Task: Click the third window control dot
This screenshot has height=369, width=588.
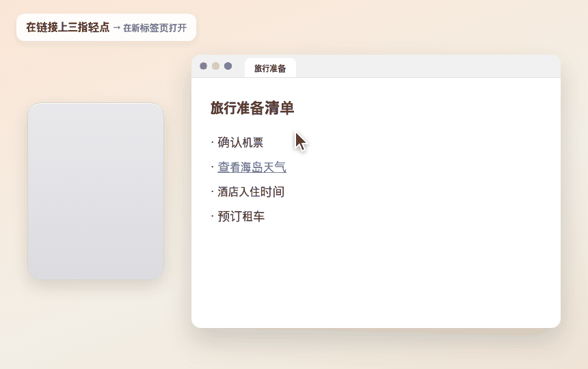Action: (x=228, y=66)
